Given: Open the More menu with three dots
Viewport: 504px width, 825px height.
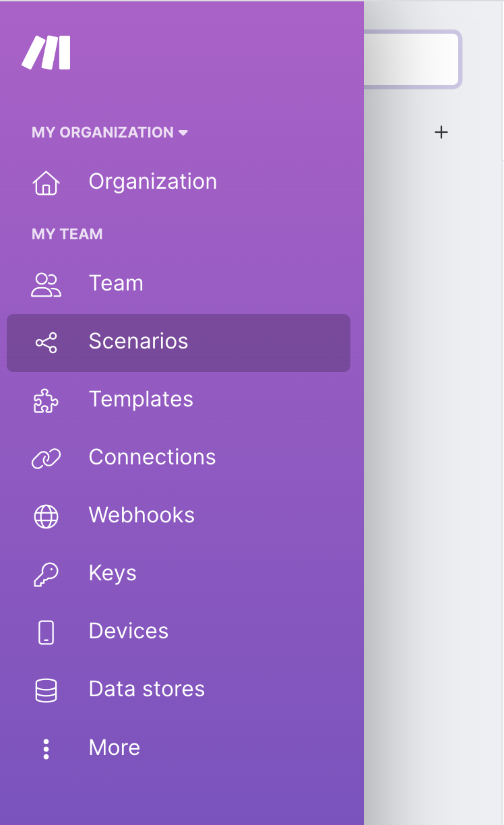Looking at the screenshot, I should [46, 748].
